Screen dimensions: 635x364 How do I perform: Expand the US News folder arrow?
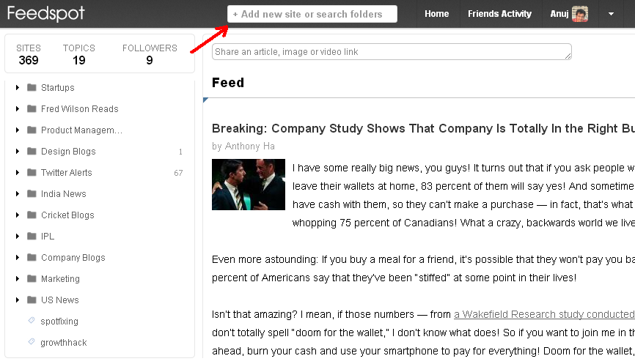coord(18,300)
